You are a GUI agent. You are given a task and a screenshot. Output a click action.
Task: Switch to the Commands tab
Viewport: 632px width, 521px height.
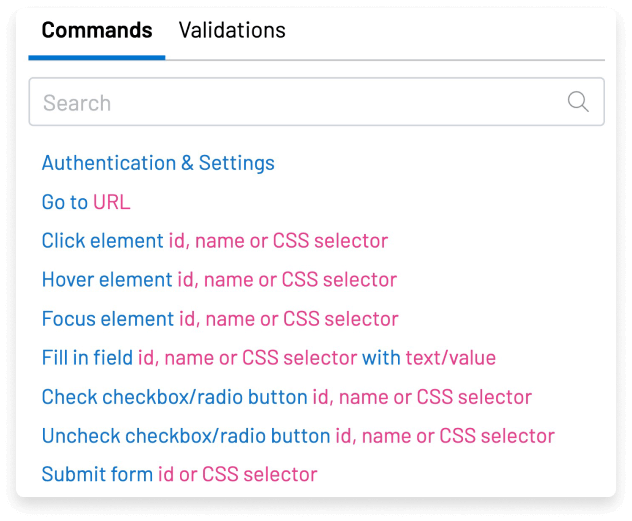click(x=97, y=30)
